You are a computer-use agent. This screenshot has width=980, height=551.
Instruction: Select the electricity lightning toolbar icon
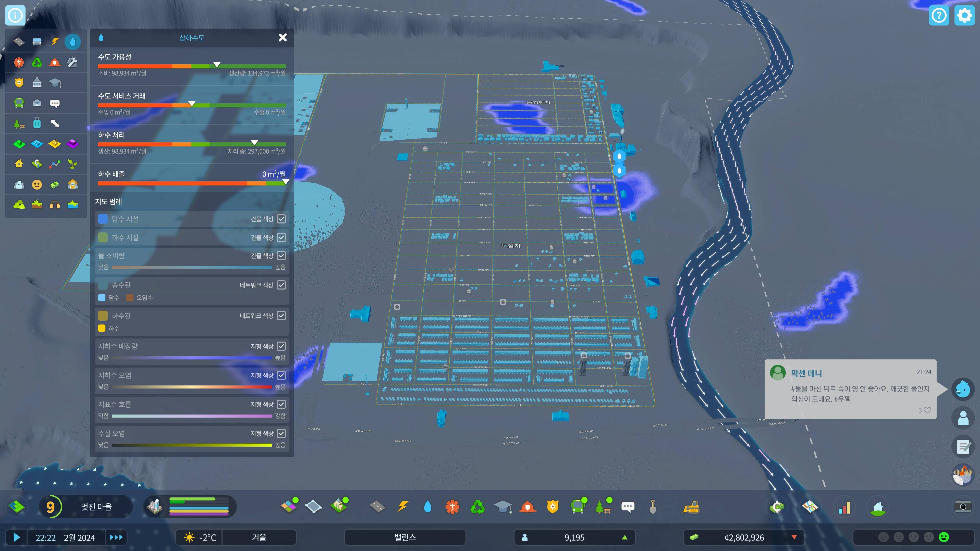coord(402,507)
